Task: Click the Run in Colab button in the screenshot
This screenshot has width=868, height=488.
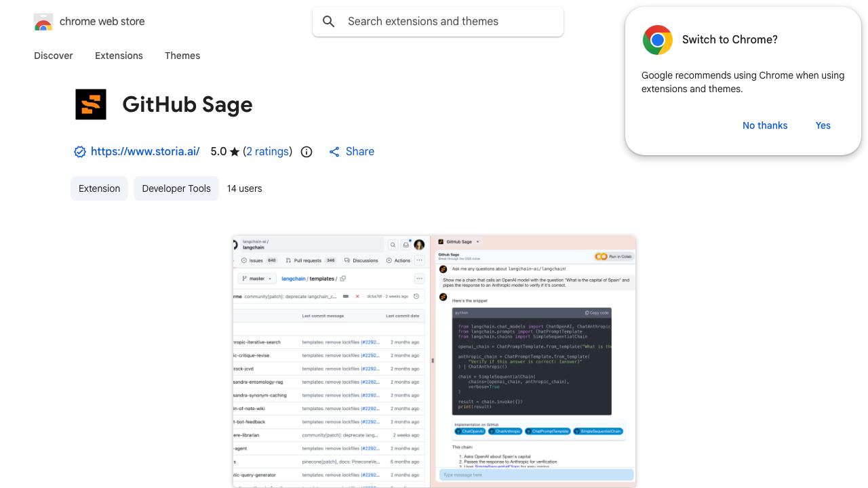Action: [613, 256]
